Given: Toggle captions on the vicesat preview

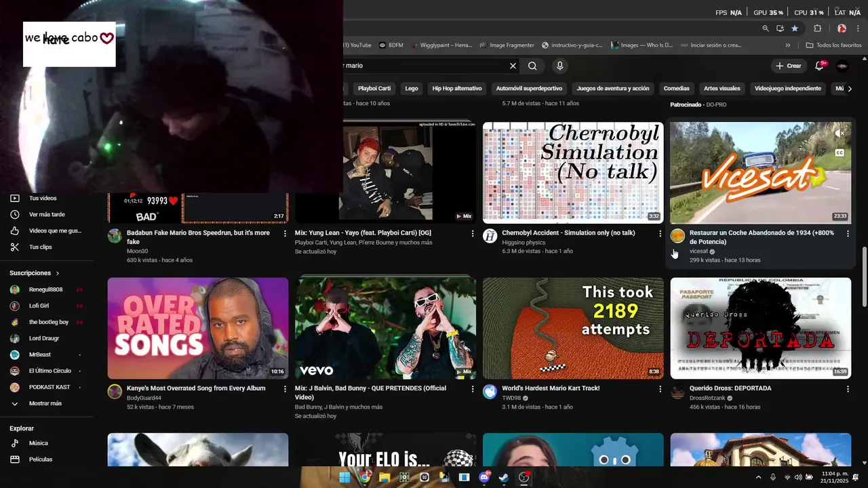Looking at the screenshot, I should tap(840, 153).
